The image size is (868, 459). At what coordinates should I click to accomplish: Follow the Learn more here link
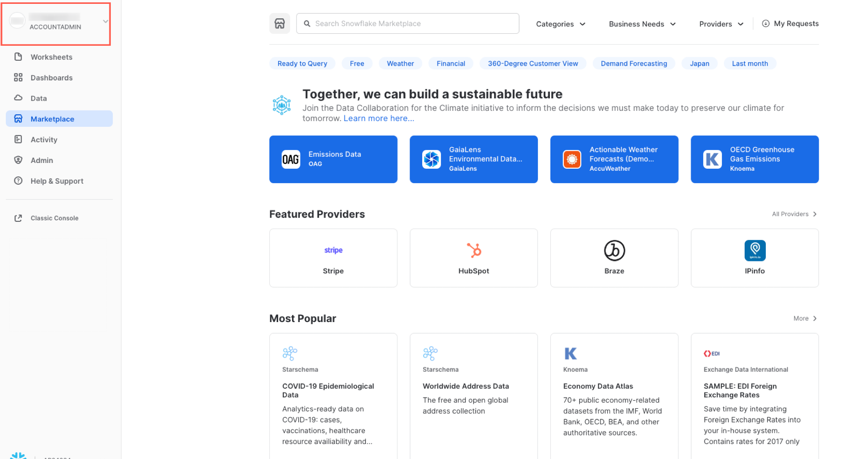[x=378, y=118]
